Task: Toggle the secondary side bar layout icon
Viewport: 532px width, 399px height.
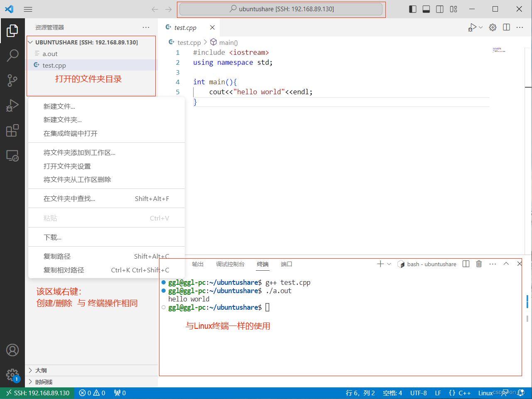Action: [440, 9]
